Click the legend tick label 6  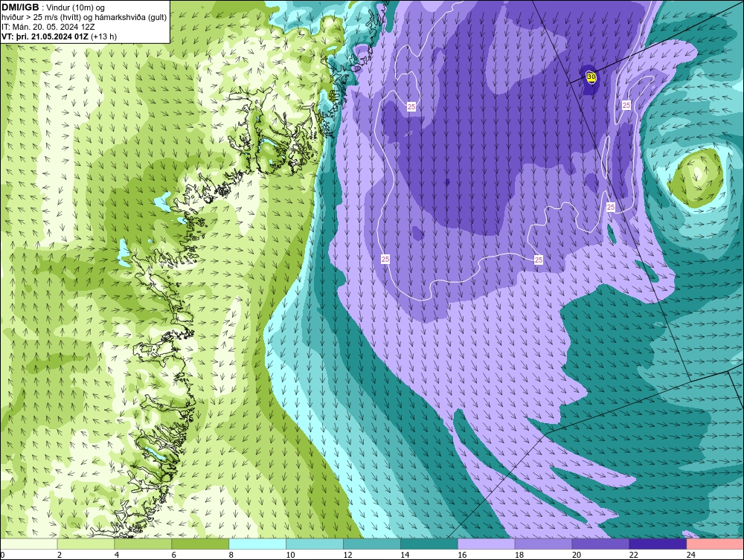coord(173,555)
